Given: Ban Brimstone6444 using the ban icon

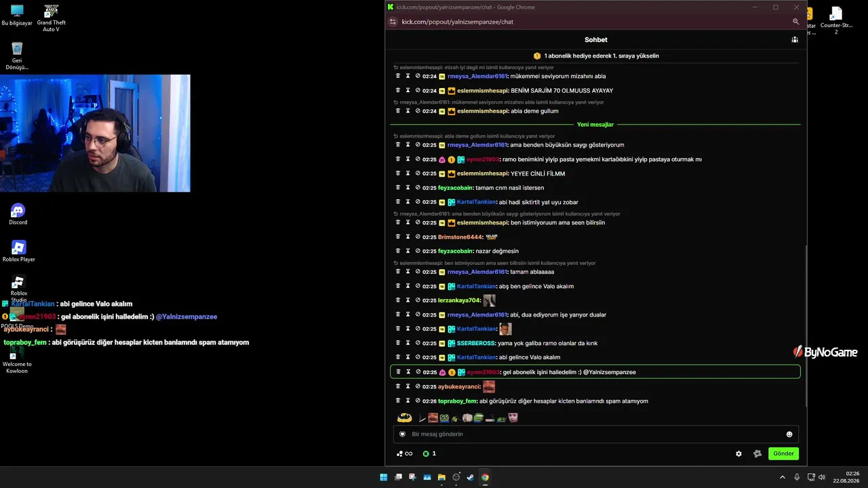Looking at the screenshot, I should click(x=418, y=237).
